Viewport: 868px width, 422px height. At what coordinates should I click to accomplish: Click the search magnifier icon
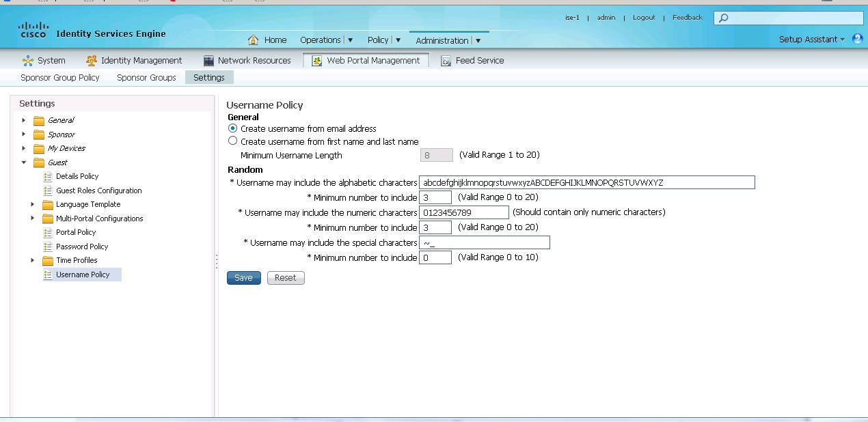pos(724,18)
